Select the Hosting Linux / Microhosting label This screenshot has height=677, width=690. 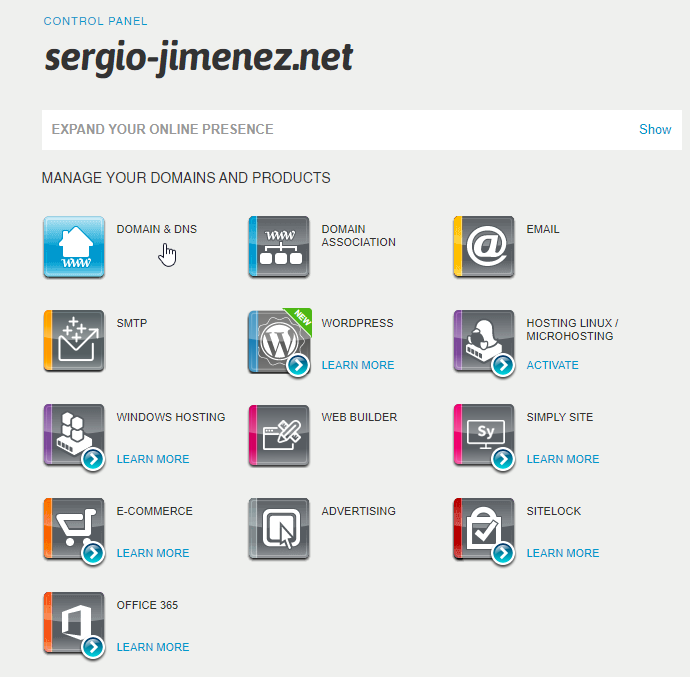(x=573, y=329)
